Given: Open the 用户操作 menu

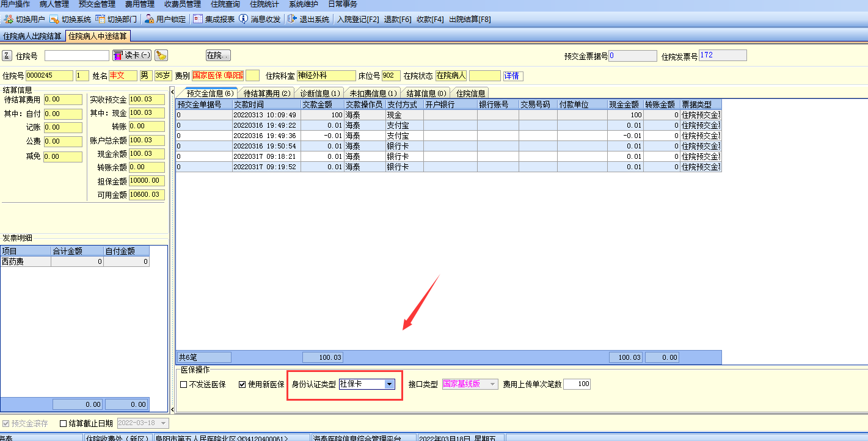Looking at the screenshot, I should [x=15, y=4].
